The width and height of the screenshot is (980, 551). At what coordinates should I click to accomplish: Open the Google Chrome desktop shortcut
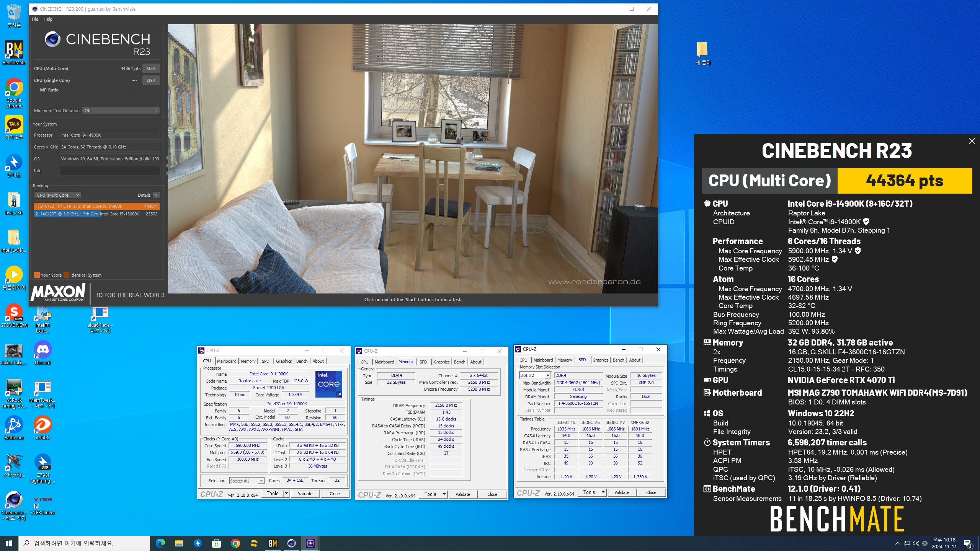14,93
